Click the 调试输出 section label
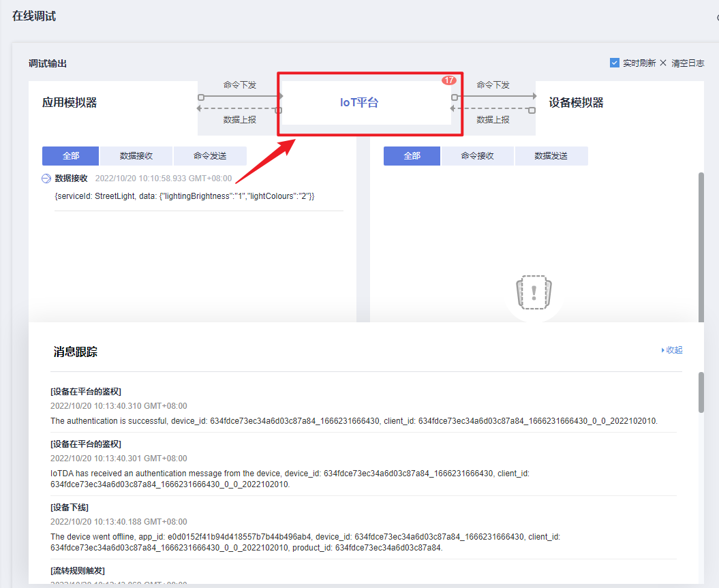Viewport: 719px width, 588px height. coord(48,63)
